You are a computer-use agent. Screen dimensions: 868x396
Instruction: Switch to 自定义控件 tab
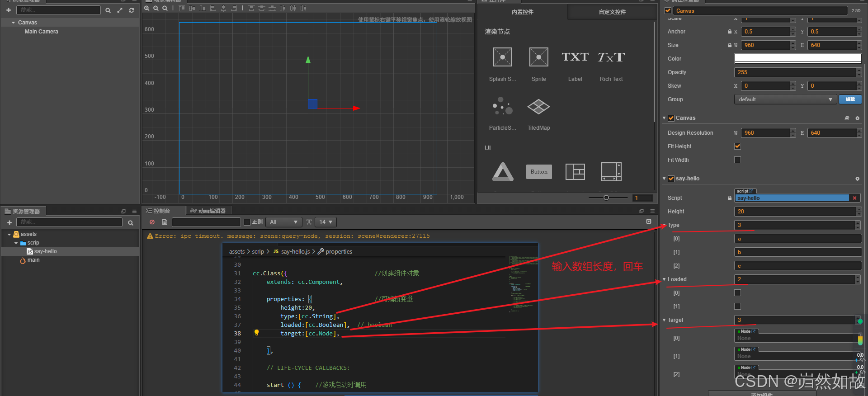[x=612, y=12]
